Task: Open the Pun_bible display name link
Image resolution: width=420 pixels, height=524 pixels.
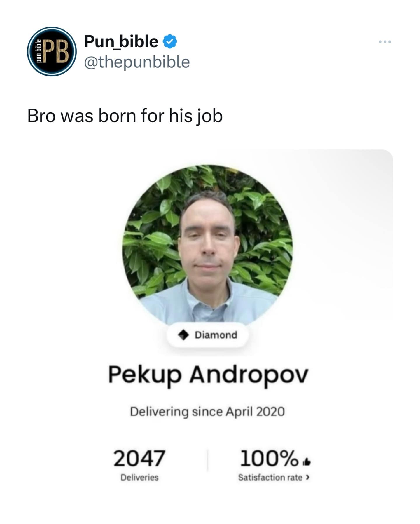Action: 121,41
